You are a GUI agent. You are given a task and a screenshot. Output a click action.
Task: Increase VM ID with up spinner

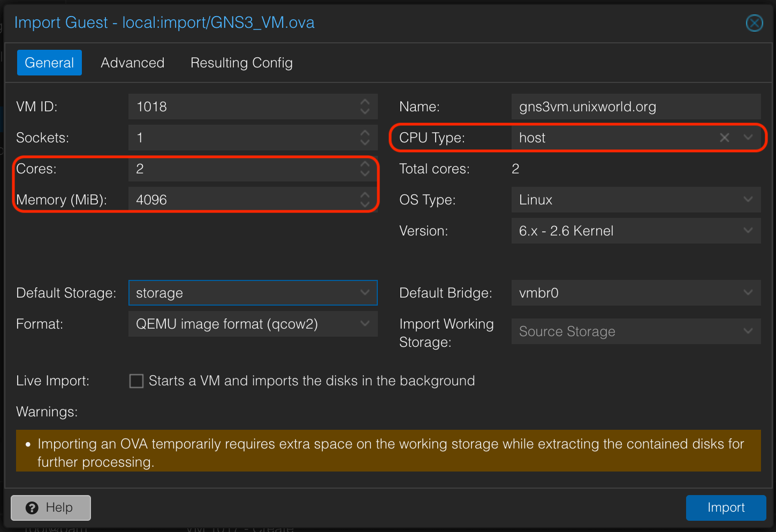(x=365, y=101)
